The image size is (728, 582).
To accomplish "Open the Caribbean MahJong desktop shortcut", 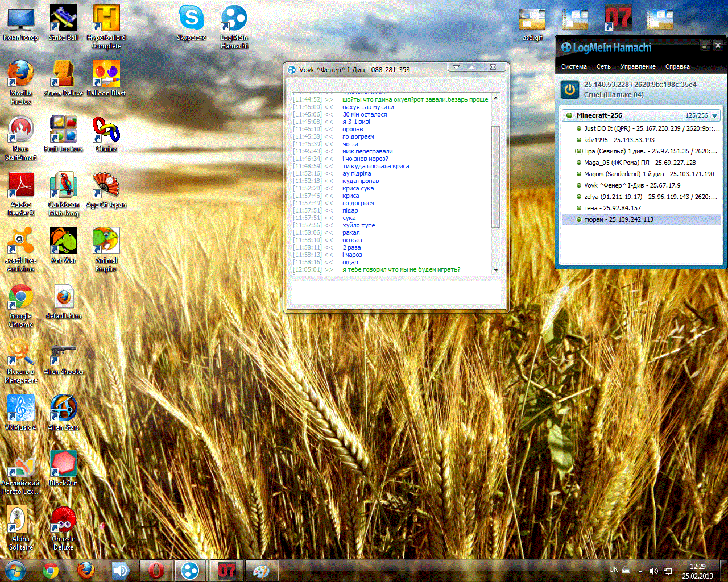I will coord(64,194).
